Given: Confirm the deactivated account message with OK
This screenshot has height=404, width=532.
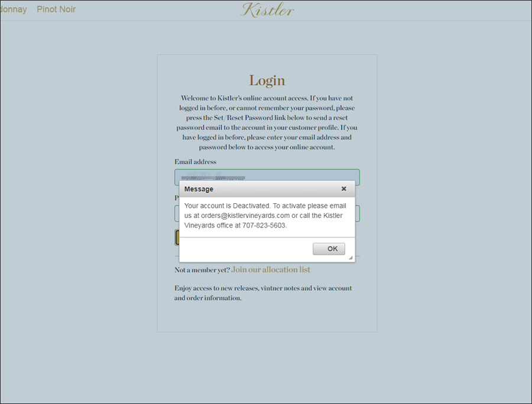Looking at the screenshot, I should (x=329, y=249).
